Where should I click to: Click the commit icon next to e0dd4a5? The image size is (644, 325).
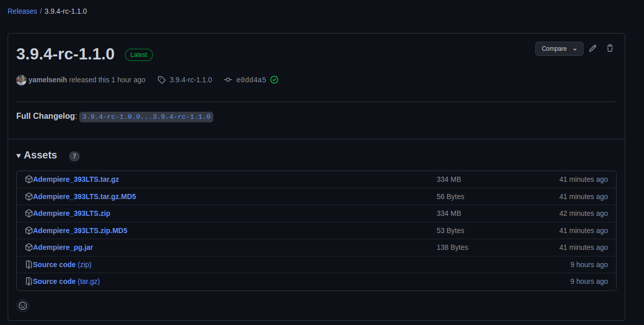pos(228,80)
